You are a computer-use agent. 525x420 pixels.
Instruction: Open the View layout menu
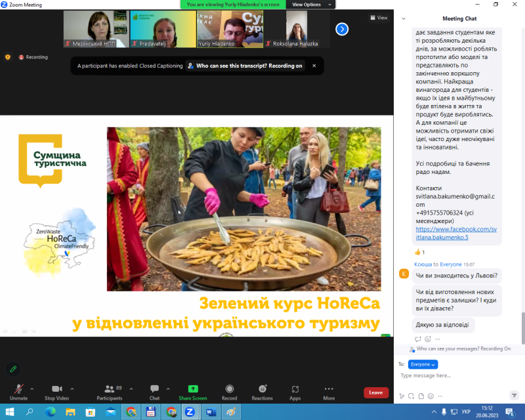[x=379, y=18]
